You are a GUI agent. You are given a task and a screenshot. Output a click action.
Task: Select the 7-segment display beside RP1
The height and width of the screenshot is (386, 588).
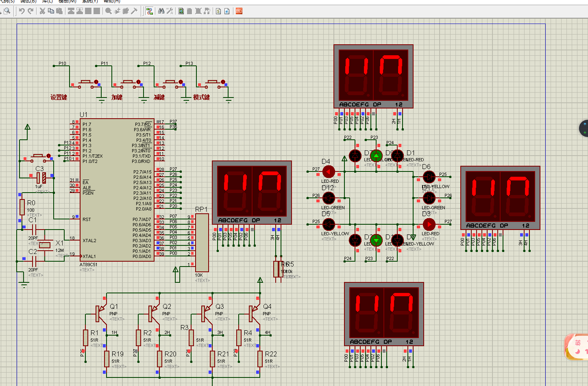pyautogui.click(x=252, y=193)
